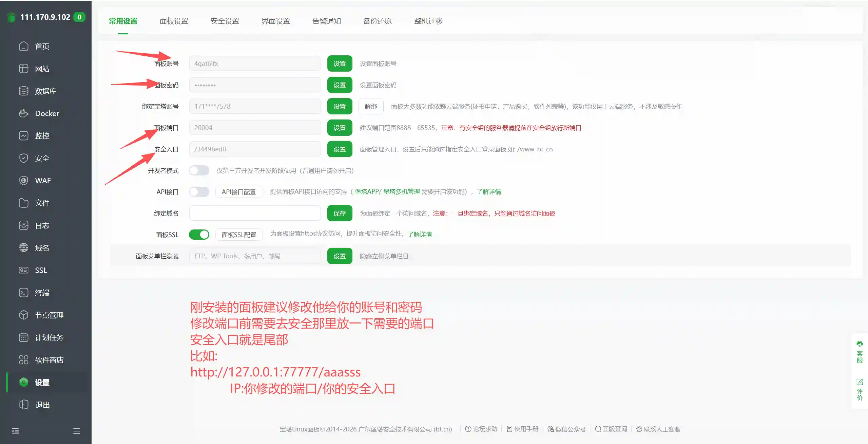Click the green 0 notification badge
Viewport: 868px width, 444px height.
tap(79, 17)
